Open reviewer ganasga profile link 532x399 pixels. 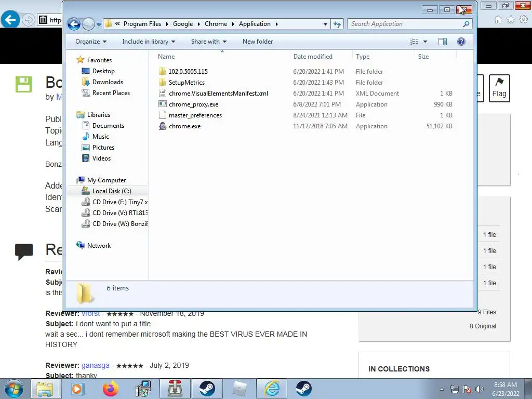click(x=96, y=365)
